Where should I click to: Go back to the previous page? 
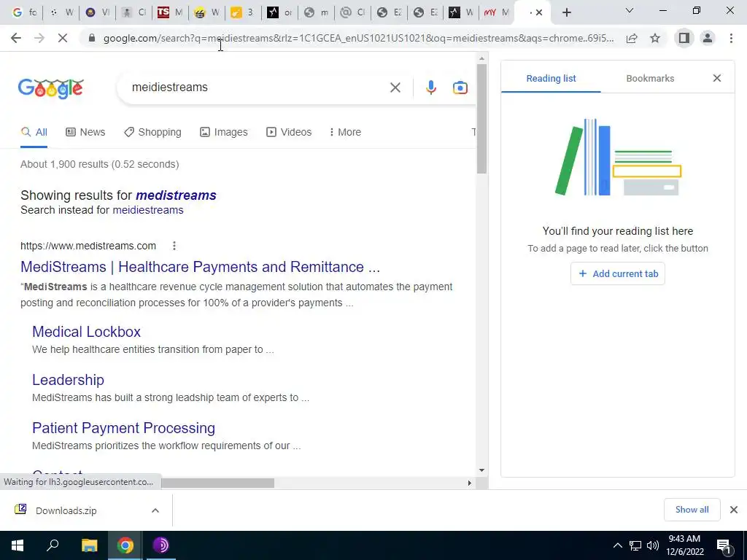click(x=16, y=38)
